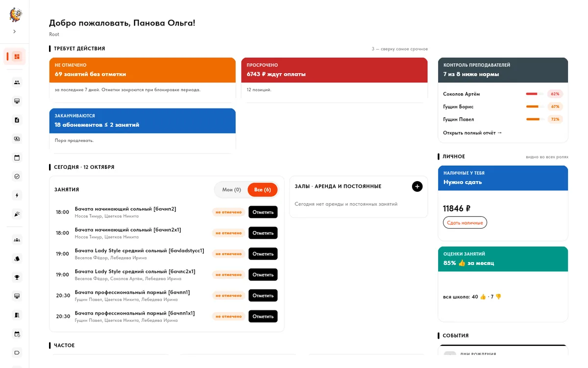Open the "Открыть полный отчёт" link
588x368 pixels.
pos(472,133)
